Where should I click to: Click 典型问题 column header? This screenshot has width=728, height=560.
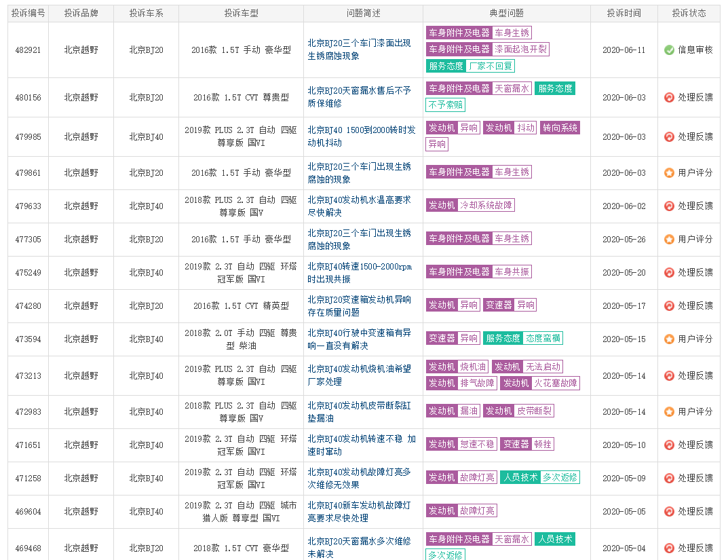(x=507, y=14)
